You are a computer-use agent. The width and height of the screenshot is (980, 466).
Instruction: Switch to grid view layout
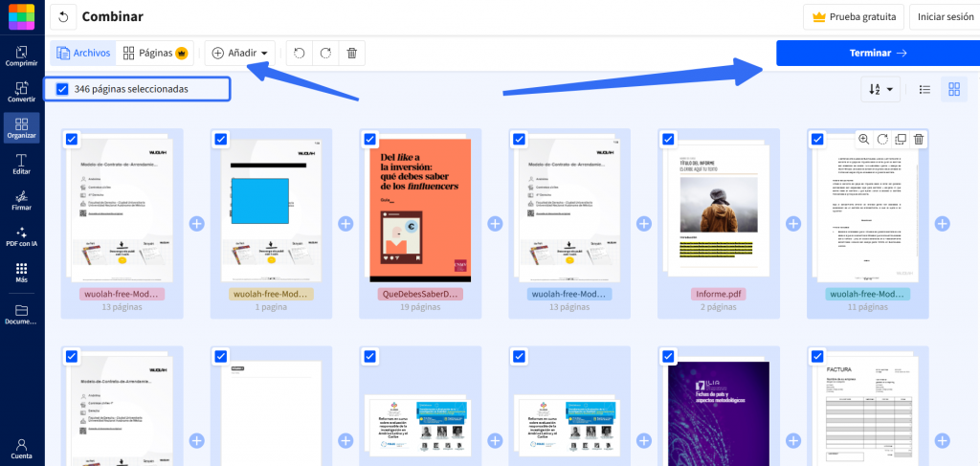[954, 89]
